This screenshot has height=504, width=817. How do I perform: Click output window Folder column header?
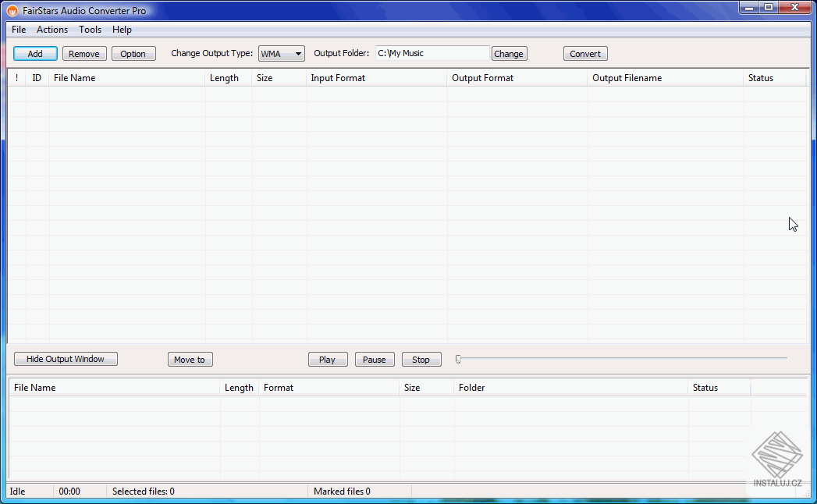tap(571, 388)
